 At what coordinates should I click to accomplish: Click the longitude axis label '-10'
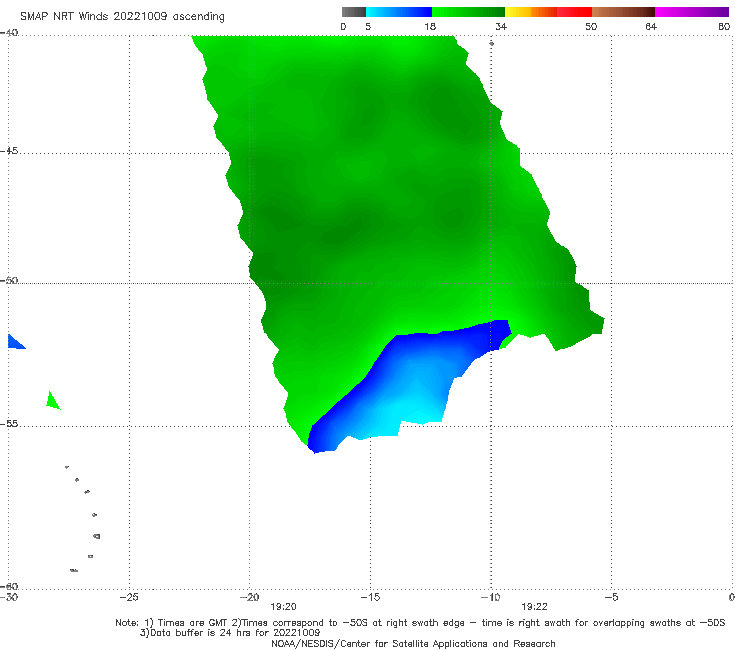click(490, 597)
